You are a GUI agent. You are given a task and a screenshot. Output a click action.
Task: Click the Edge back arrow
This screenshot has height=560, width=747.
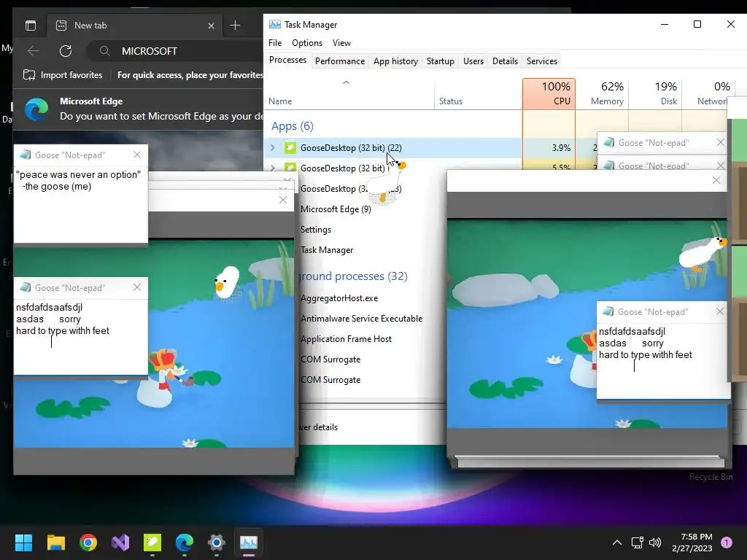coord(34,51)
